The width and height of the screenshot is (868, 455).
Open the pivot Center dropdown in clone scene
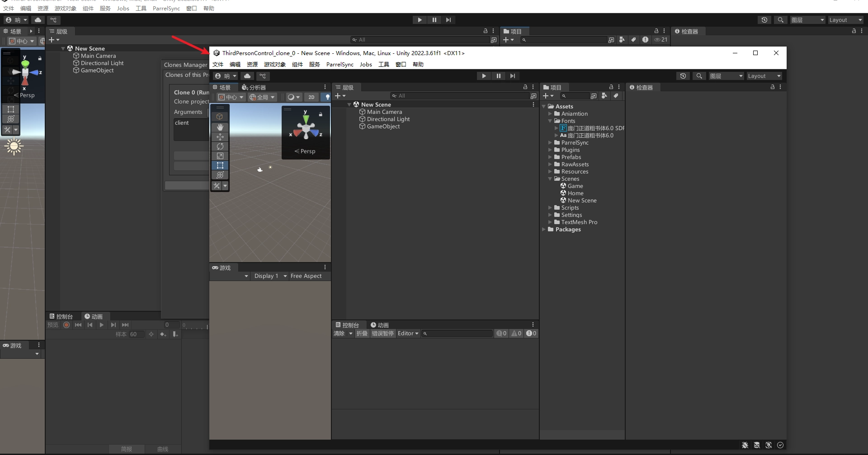pyautogui.click(x=231, y=97)
